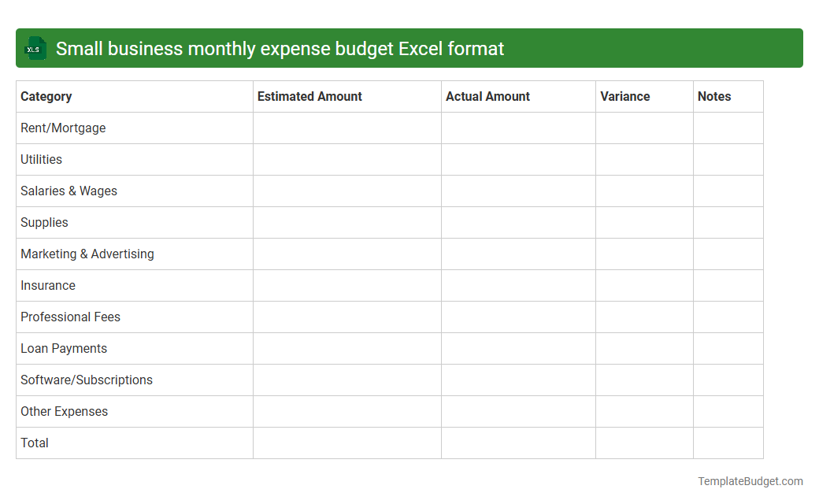Click the green XLS file icon

(35, 48)
